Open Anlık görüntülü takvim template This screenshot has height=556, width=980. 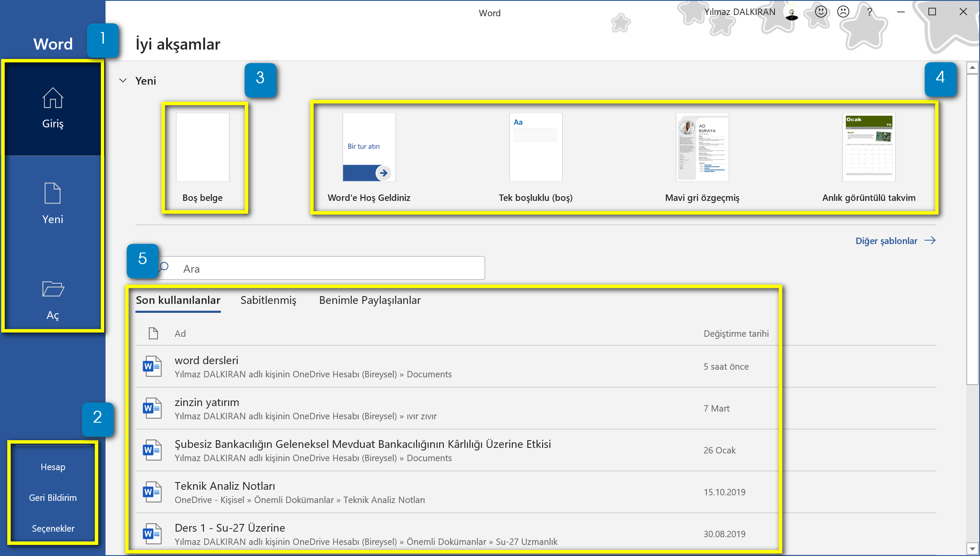869,157
